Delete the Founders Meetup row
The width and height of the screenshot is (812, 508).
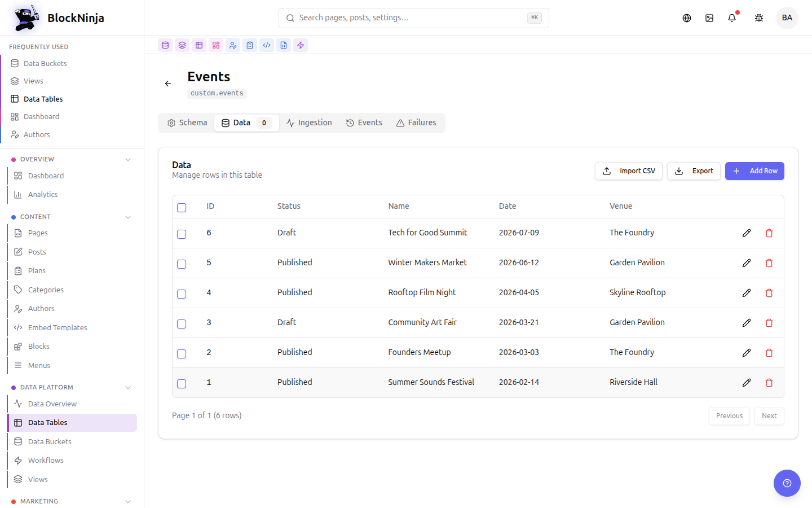pos(769,353)
